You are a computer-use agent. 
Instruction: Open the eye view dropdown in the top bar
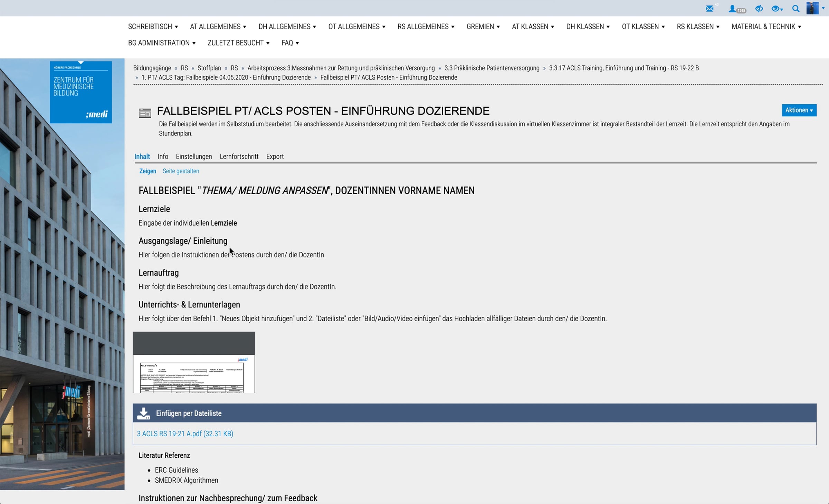tap(777, 9)
